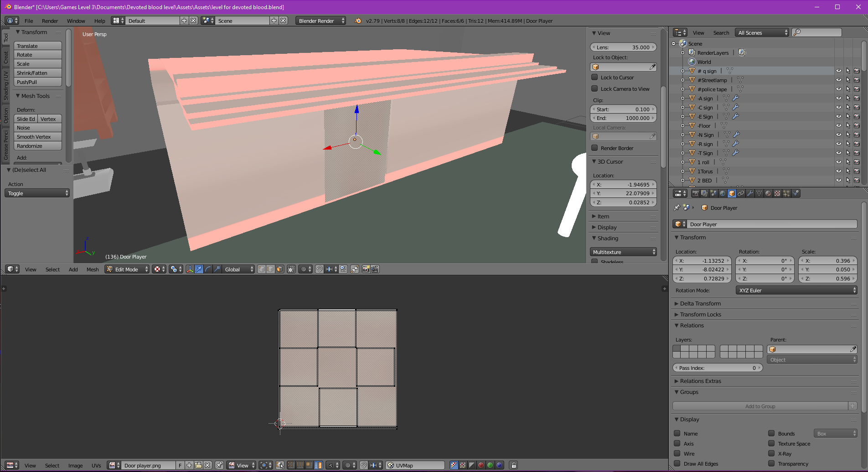The width and height of the screenshot is (868, 472).
Task: Open the World properties tab (globe icon)
Action: coord(723,193)
